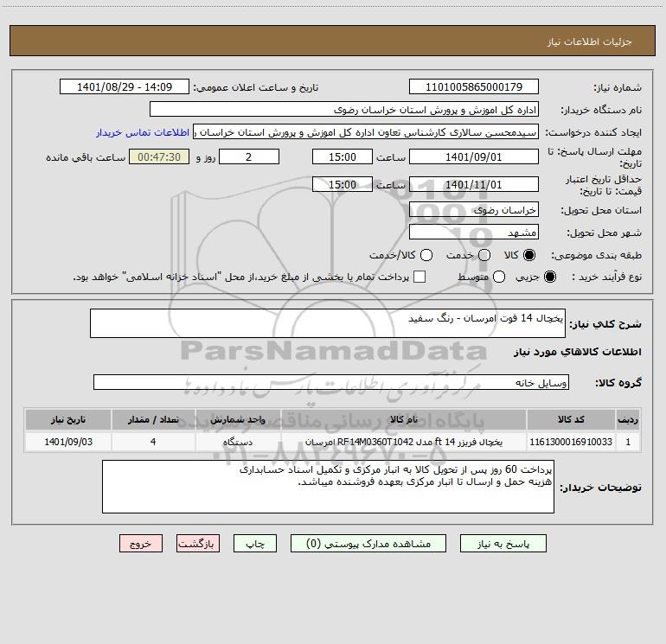Click the واحد شمارش column header
Image resolution: width=666 pixels, height=644 pixels.
click(238, 419)
